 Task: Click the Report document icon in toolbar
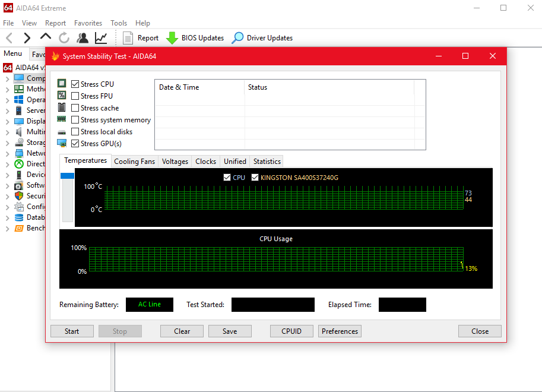coord(128,37)
